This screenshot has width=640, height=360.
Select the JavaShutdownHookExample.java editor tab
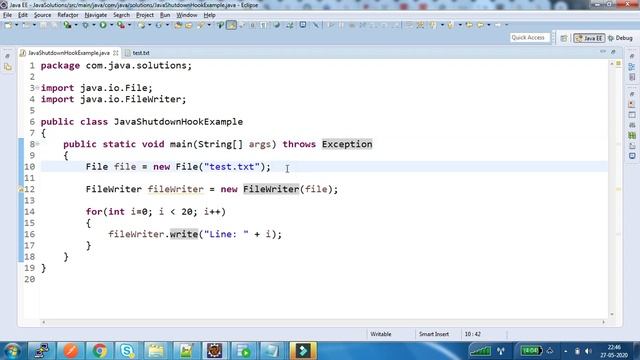tap(69, 53)
